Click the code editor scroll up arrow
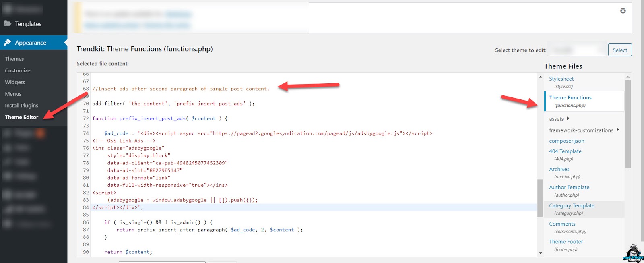 pyautogui.click(x=540, y=77)
